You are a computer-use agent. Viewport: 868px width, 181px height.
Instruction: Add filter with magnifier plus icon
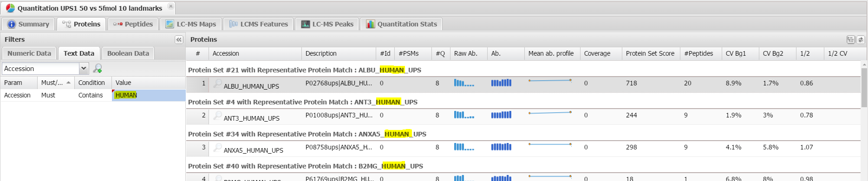pyautogui.click(x=98, y=69)
